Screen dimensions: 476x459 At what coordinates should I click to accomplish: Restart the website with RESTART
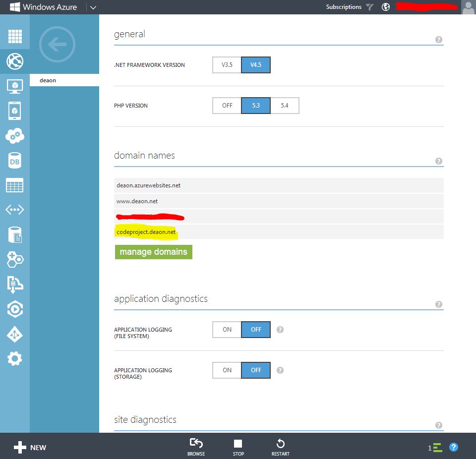(x=281, y=447)
